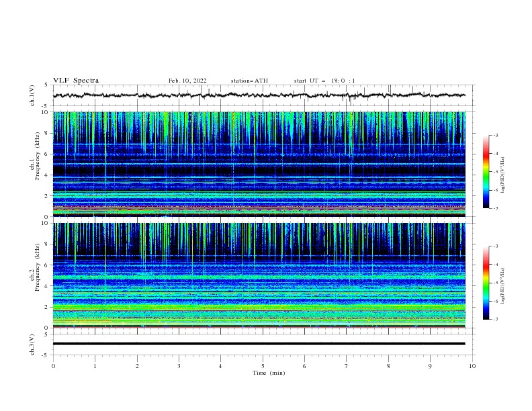Click the "Time (min)" axis title
This screenshot has height=411, width=532.
(x=269, y=373)
